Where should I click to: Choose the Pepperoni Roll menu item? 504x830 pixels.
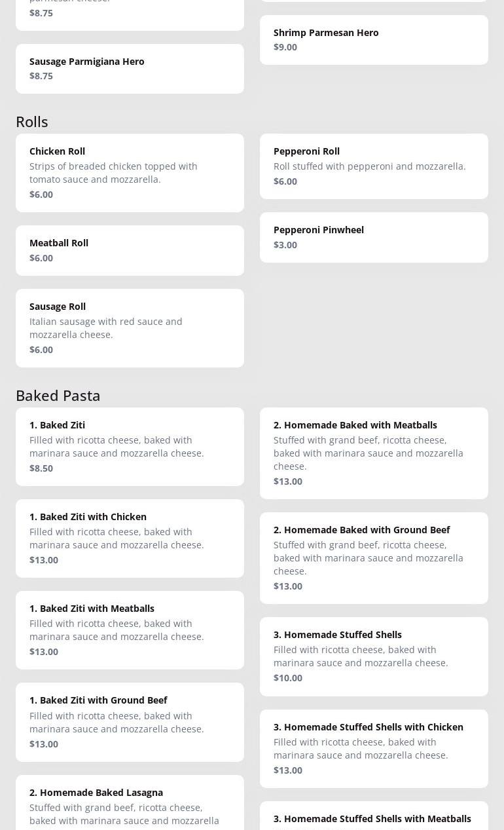coord(374,166)
